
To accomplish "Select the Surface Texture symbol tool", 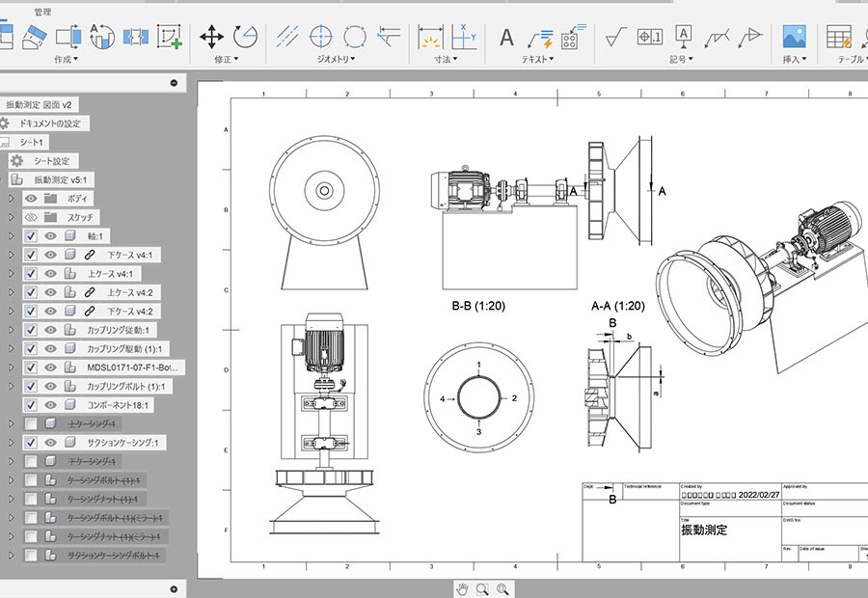I will tap(616, 38).
